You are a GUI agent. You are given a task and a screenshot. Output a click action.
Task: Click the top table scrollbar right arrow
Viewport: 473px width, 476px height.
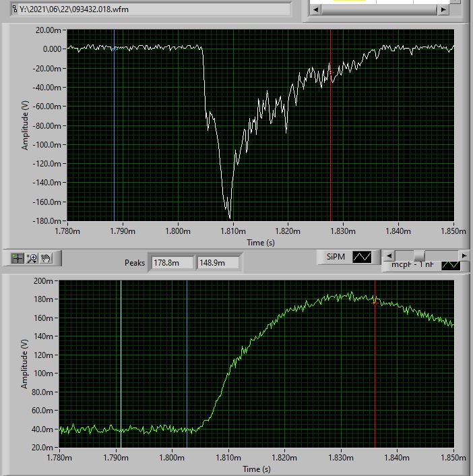click(x=443, y=9)
